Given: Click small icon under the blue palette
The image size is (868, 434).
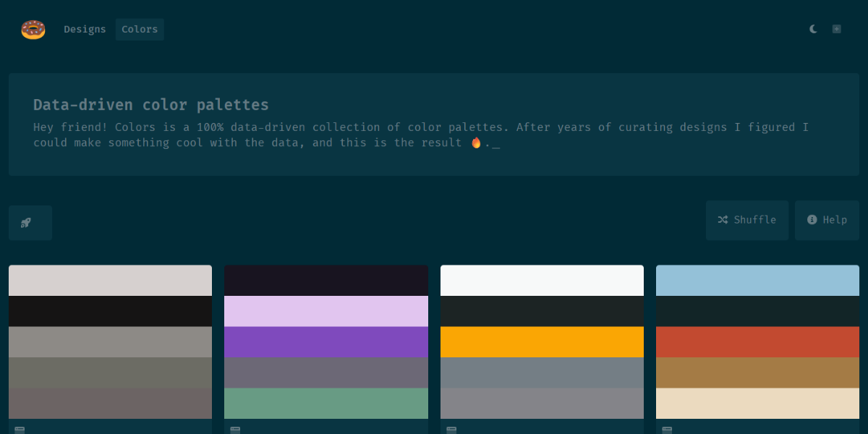Looking at the screenshot, I should coord(667,430).
